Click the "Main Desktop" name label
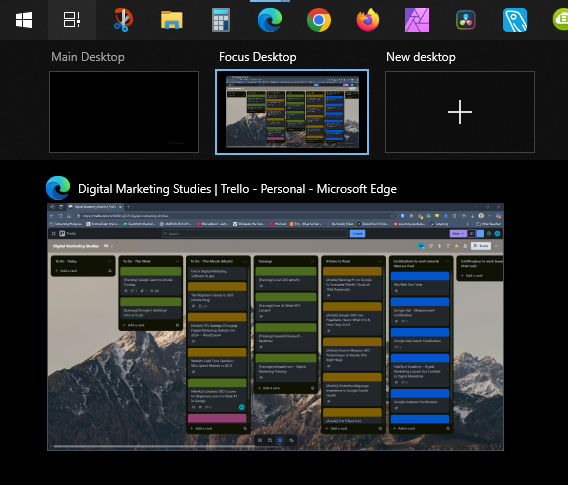Image resolution: width=568 pixels, height=485 pixels. point(88,57)
